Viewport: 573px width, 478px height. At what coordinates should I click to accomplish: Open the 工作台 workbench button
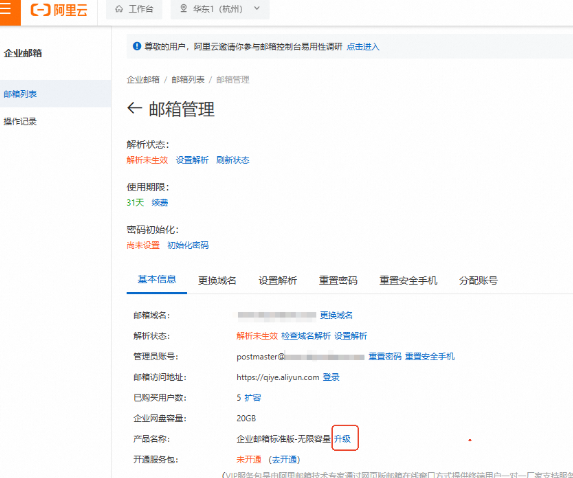coord(134,9)
